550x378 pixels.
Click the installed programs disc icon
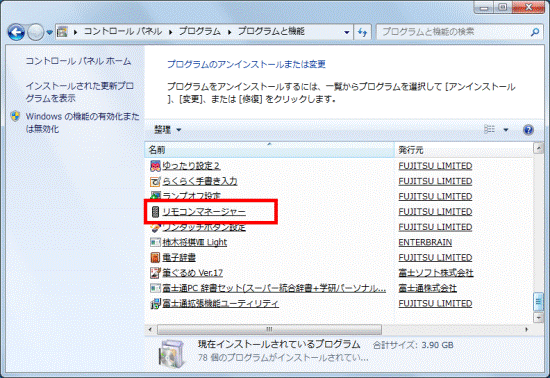click(x=171, y=353)
